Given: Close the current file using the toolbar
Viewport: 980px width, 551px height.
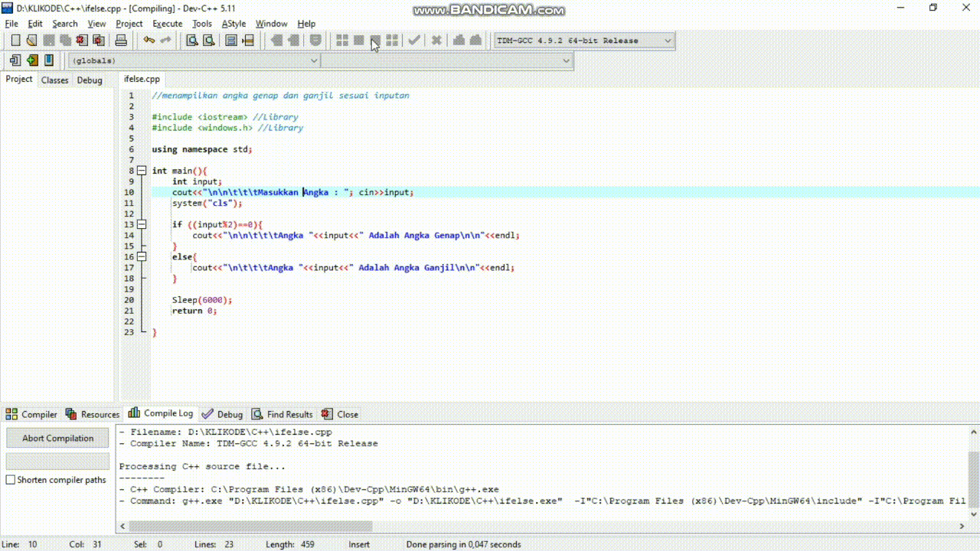Looking at the screenshot, I should pos(82,41).
